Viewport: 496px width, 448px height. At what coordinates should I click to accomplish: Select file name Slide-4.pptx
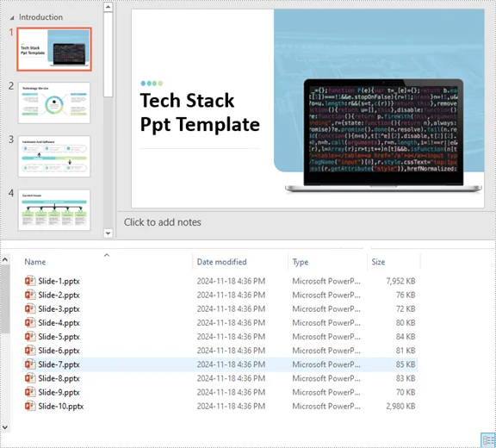[x=59, y=323]
